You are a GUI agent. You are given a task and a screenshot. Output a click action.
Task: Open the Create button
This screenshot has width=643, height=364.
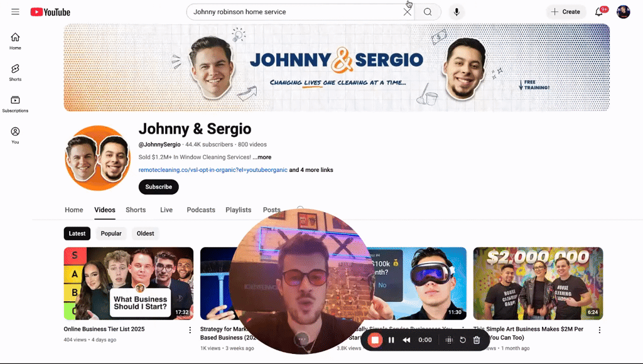point(566,12)
